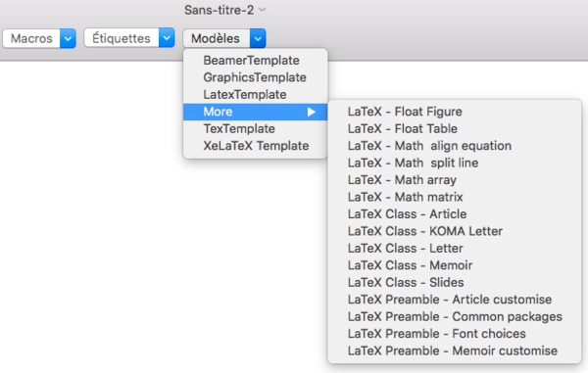This screenshot has width=588, height=373.
Task: Select LaTeX Class - KOMA Letter
Action: 455,231
